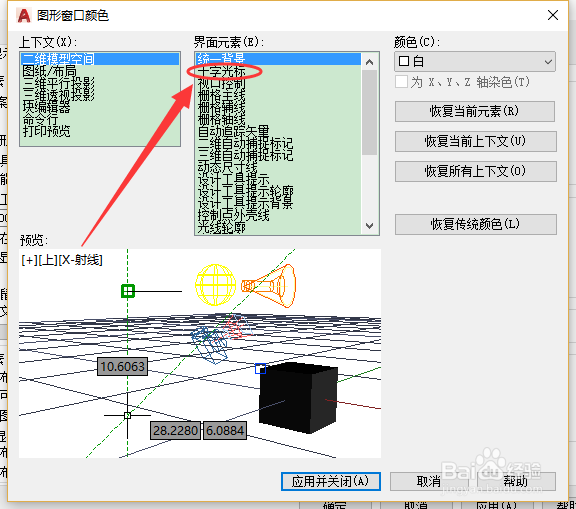Click the AutoCAD logo icon in the title bar
576x509 pixels.
[24, 15]
